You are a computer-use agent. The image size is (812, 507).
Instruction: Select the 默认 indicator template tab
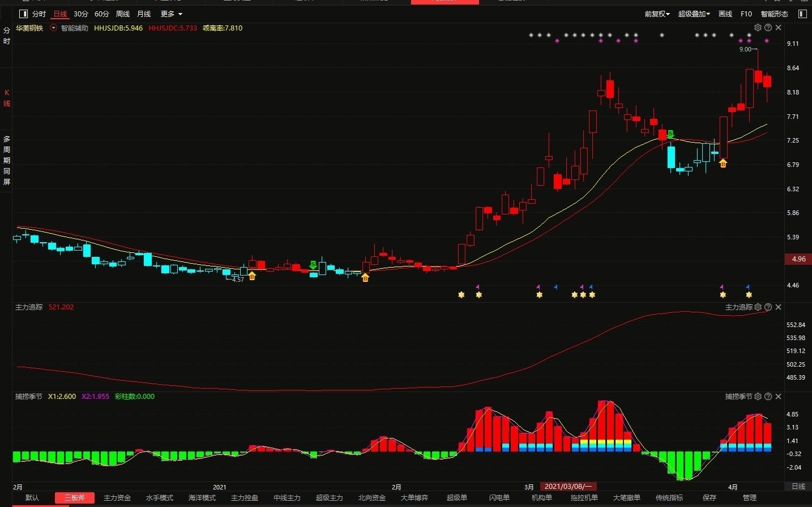pyautogui.click(x=32, y=498)
